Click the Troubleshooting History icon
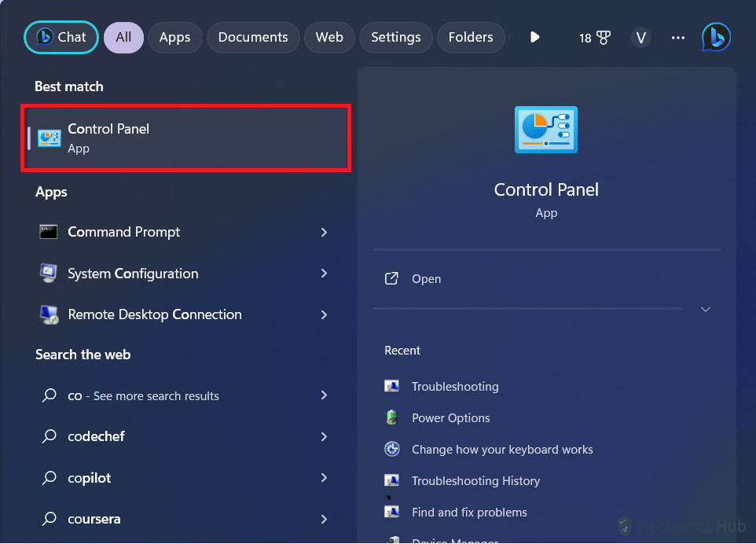The height and width of the screenshot is (544, 756). click(391, 480)
